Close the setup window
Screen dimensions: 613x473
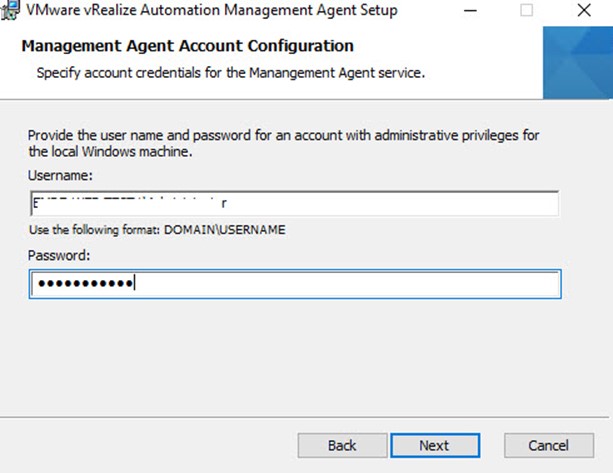(584, 10)
